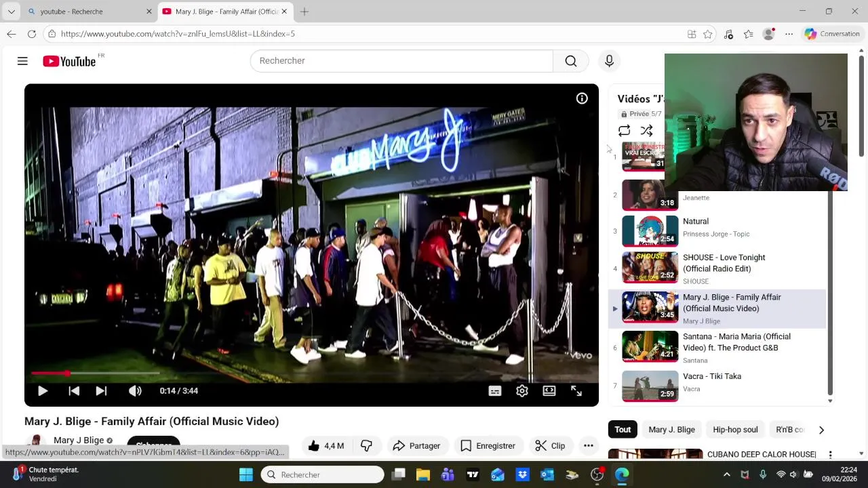Open the YouTube hamburger guide menu
The image size is (868, 488).
[22, 61]
